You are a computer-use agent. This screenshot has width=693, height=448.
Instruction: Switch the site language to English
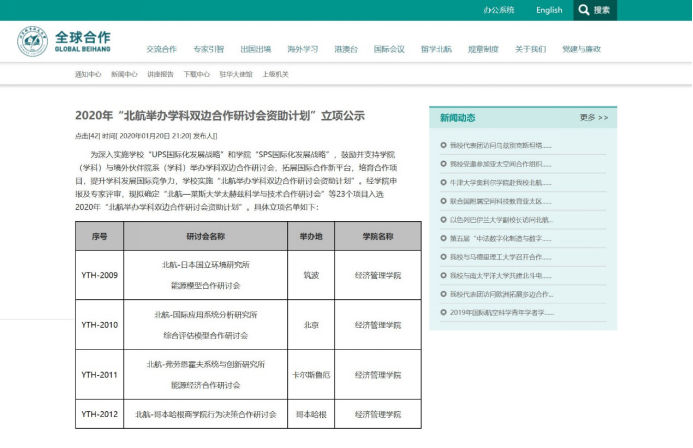click(549, 10)
